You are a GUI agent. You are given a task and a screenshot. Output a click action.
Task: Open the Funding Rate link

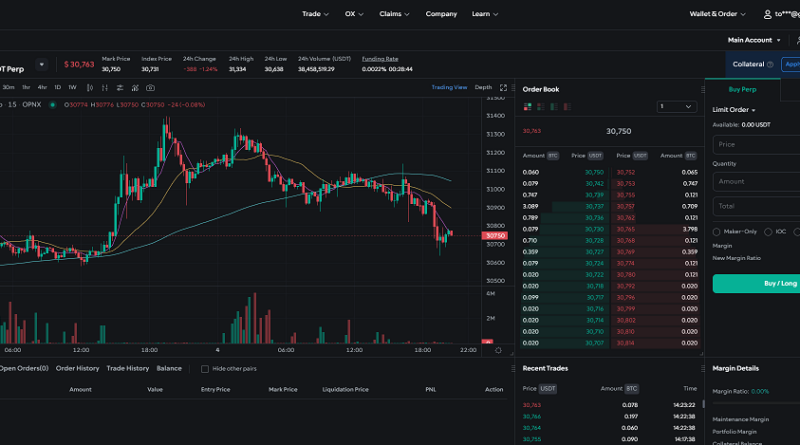pyautogui.click(x=380, y=59)
